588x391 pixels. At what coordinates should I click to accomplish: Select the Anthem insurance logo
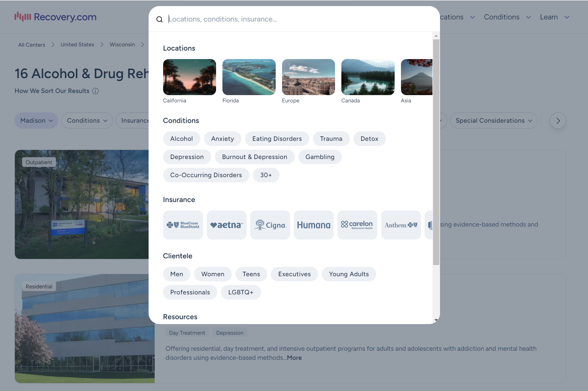[x=401, y=225]
